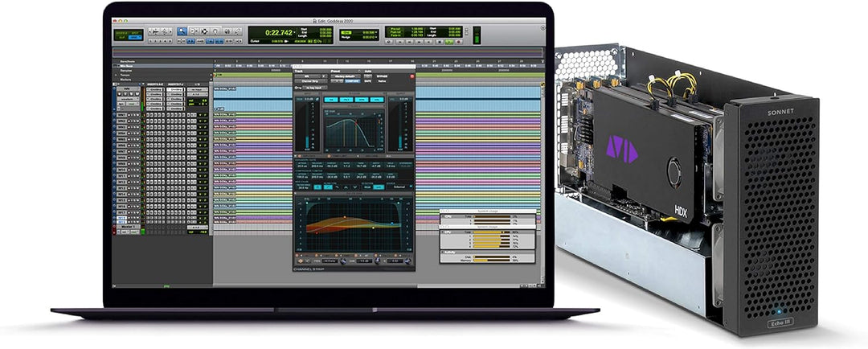Expand the Tempo ruler
Image resolution: width=868 pixels, height=349 pixels.
pyautogui.click(x=116, y=75)
